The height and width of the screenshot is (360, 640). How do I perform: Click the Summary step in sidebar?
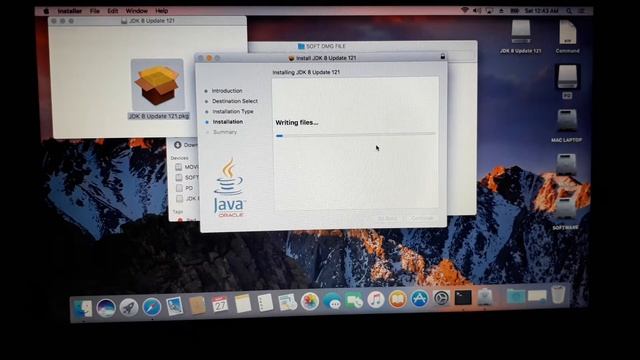click(225, 132)
